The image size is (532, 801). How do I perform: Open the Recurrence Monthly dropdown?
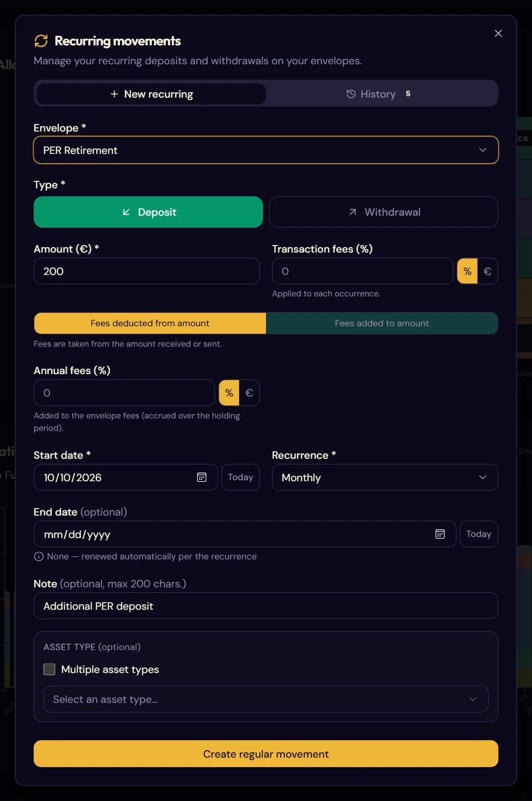(385, 477)
